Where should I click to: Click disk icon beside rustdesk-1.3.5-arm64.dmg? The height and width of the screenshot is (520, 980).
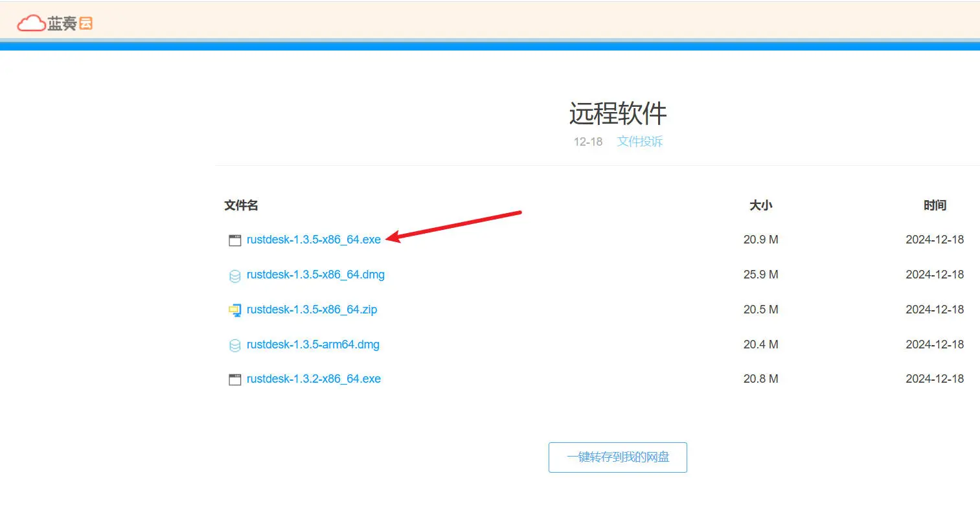[x=234, y=345]
